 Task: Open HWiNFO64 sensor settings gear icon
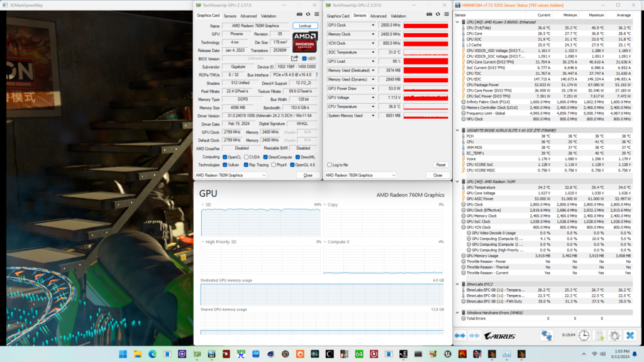[x=614, y=336]
